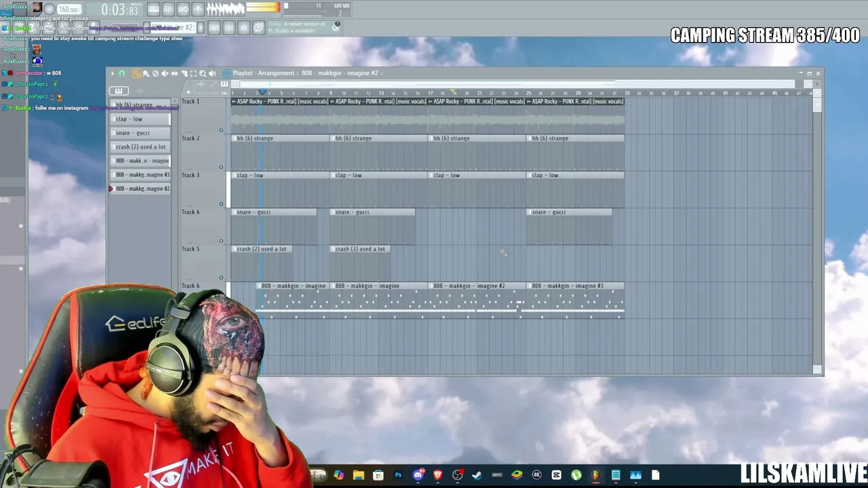Viewport: 868px width, 488px height.
Task: Open Steam from the taskbar
Action: point(477,475)
